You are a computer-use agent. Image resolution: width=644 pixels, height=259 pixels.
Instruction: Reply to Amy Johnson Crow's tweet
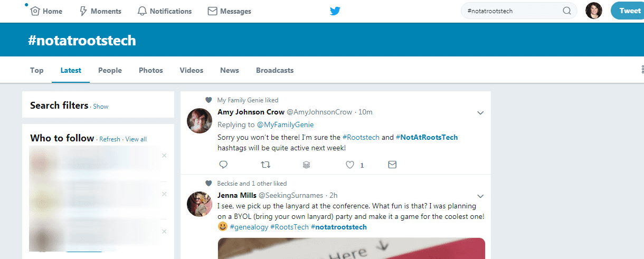click(x=223, y=165)
